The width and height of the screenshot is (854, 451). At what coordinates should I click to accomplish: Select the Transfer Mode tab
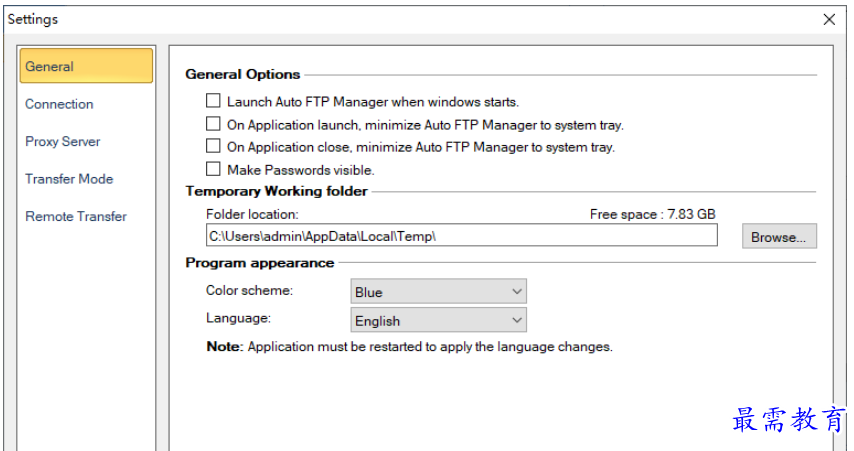(69, 179)
